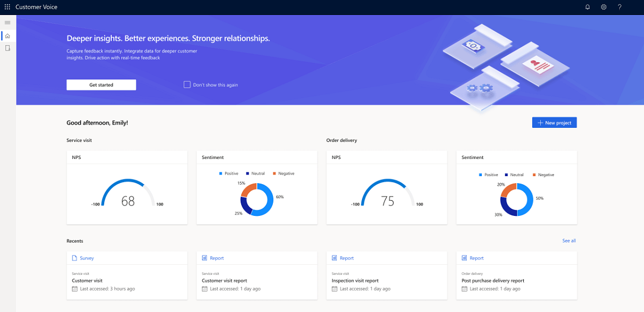Click calendar icon on Post purchase delivery card
This screenshot has width=644, height=312.
(x=464, y=289)
